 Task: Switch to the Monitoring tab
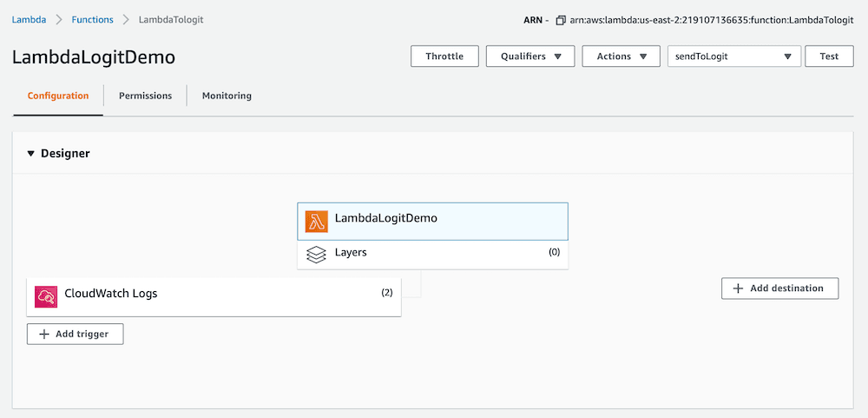click(x=227, y=96)
